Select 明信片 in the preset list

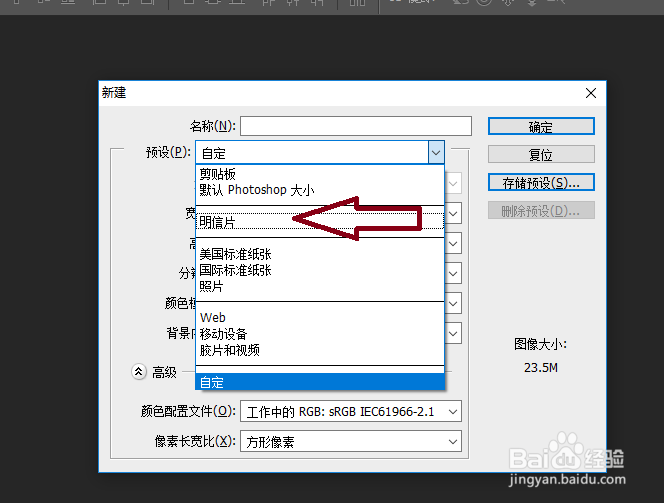pos(320,221)
